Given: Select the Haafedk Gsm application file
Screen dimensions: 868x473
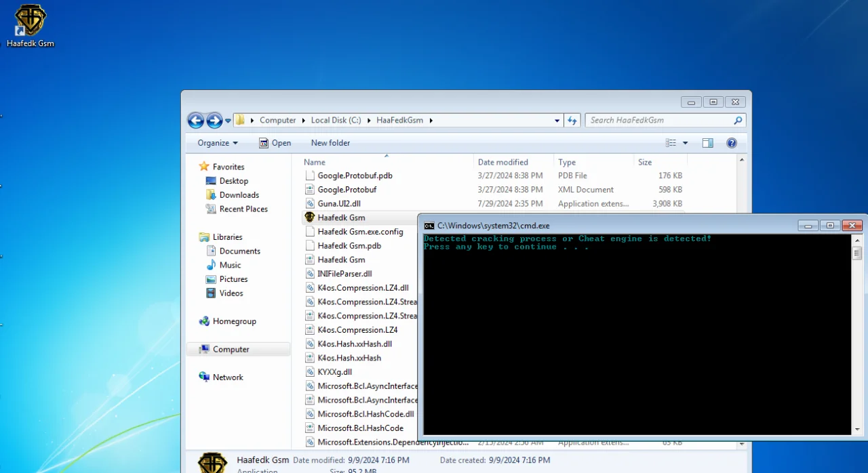Looking at the screenshot, I should [x=341, y=218].
